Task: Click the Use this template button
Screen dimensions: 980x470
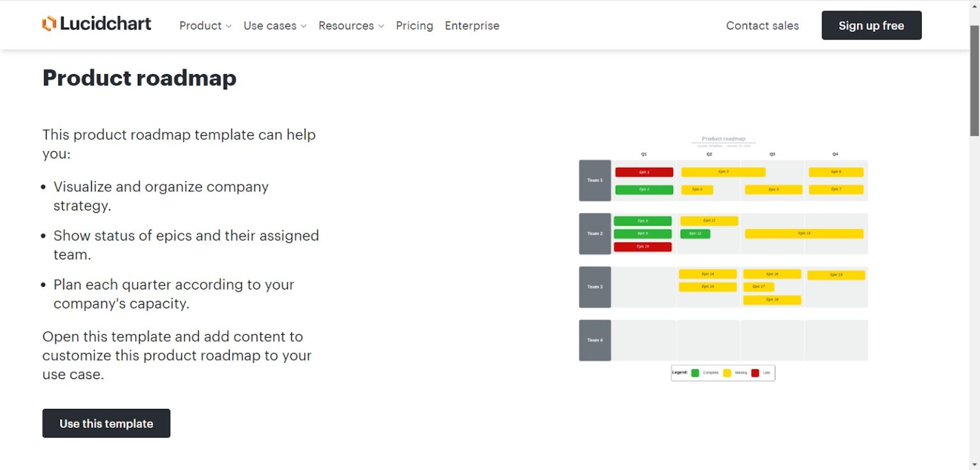Action: [x=106, y=423]
